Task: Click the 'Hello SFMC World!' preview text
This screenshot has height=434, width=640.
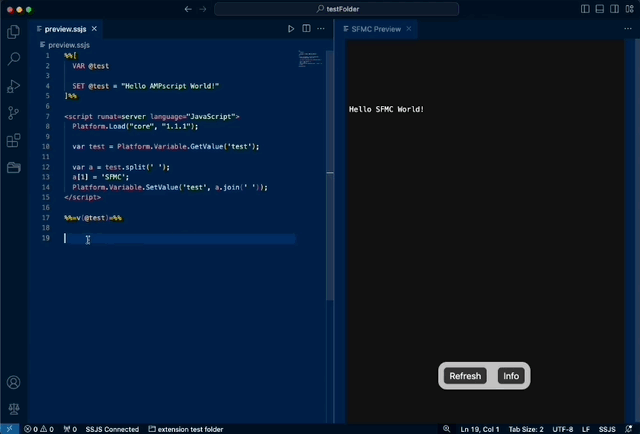Action: [386, 109]
